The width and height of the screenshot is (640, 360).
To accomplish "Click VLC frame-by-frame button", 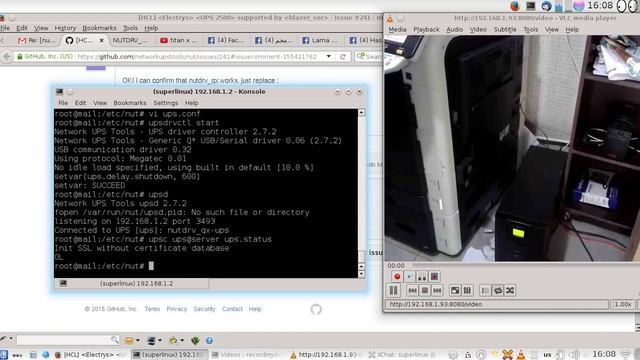I will [434, 277].
